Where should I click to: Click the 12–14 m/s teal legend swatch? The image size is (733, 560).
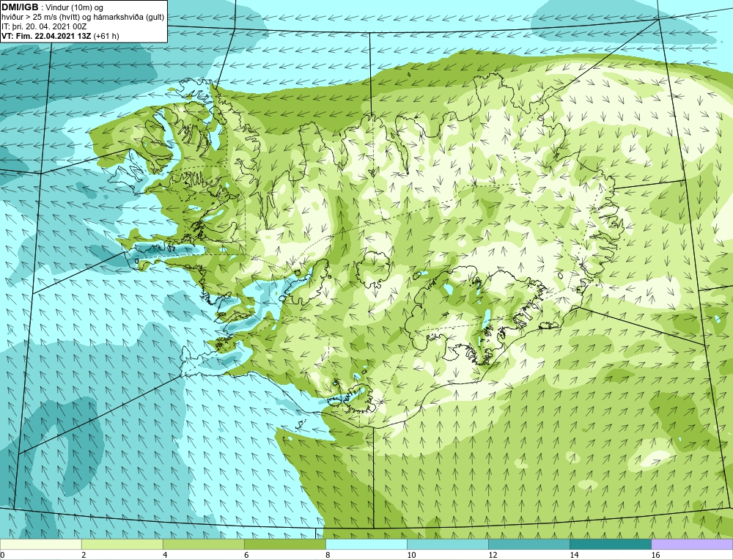click(x=528, y=544)
